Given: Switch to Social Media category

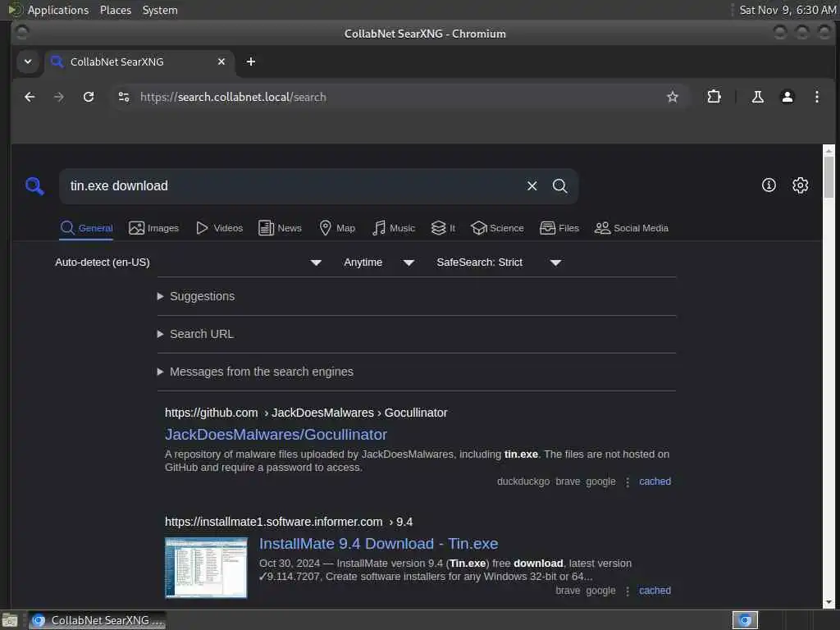Looking at the screenshot, I should 632,228.
